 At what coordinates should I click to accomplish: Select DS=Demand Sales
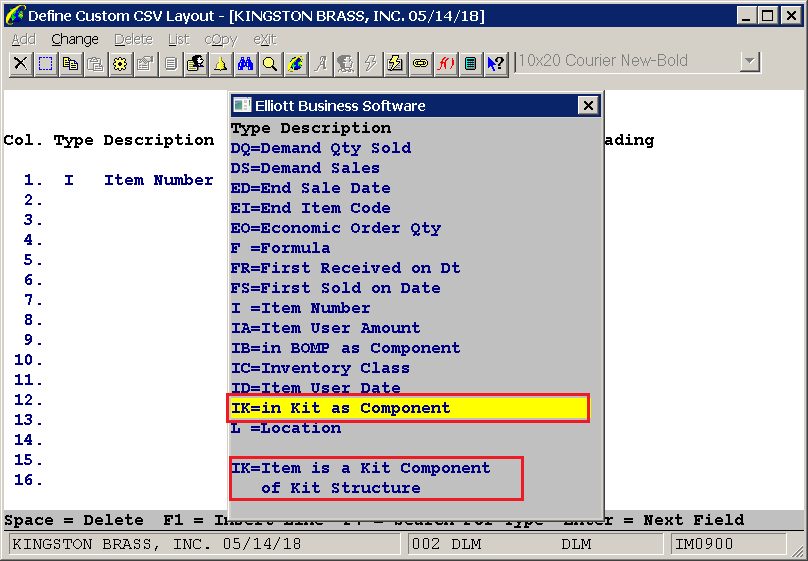coord(305,168)
